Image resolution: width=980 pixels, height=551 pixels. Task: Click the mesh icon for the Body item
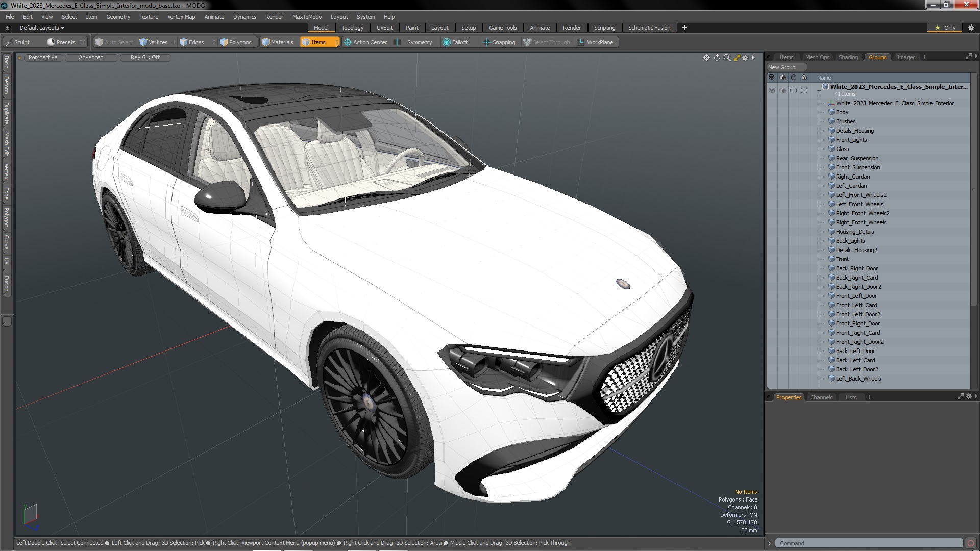click(x=831, y=112)
